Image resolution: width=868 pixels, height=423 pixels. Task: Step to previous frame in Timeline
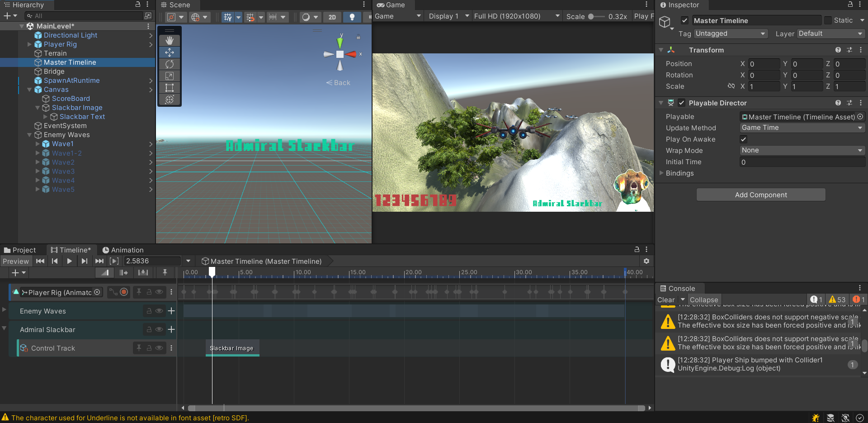coord(55,261)
